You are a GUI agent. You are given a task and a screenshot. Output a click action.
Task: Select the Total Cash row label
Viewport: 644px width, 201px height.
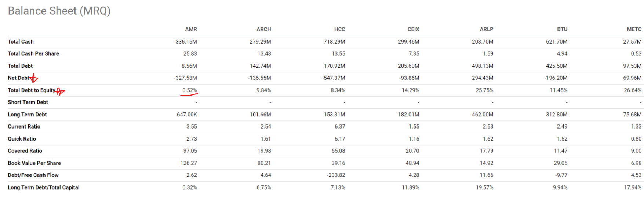pos(21,42)
